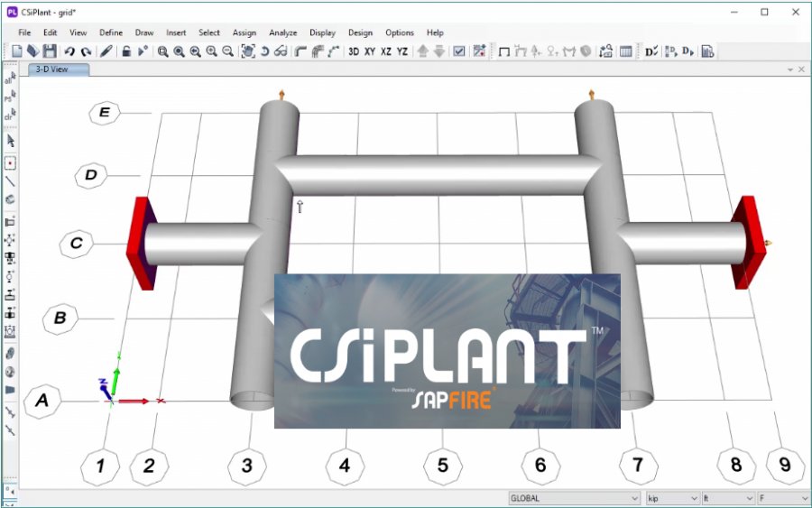
Task: Switch to the XY plane view
Action: [x=370, y=51]
